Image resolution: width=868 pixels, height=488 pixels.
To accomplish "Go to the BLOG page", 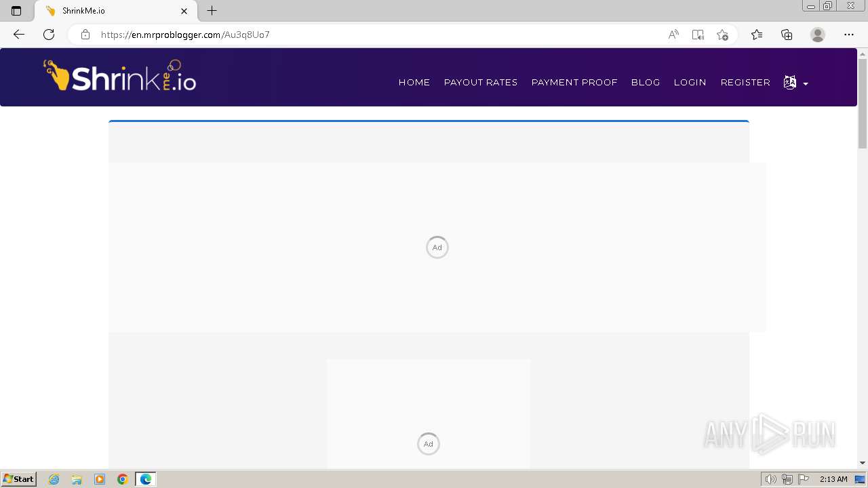I will [646, 83].
